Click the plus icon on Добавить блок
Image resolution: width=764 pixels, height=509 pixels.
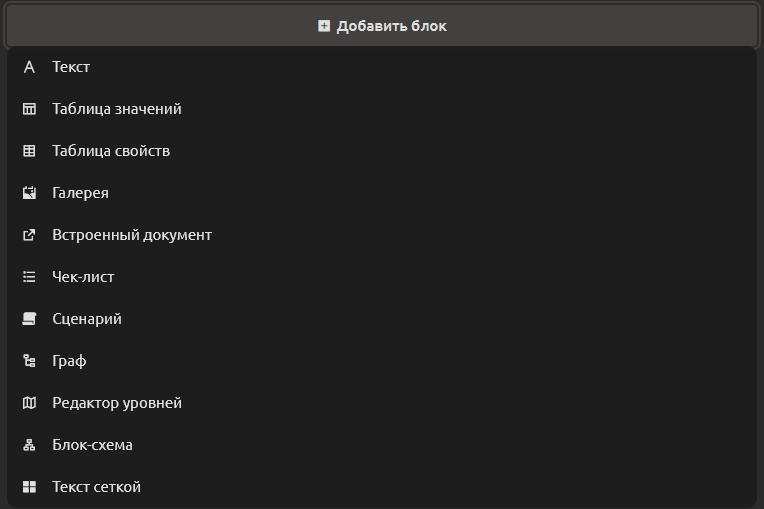[324, 26]
